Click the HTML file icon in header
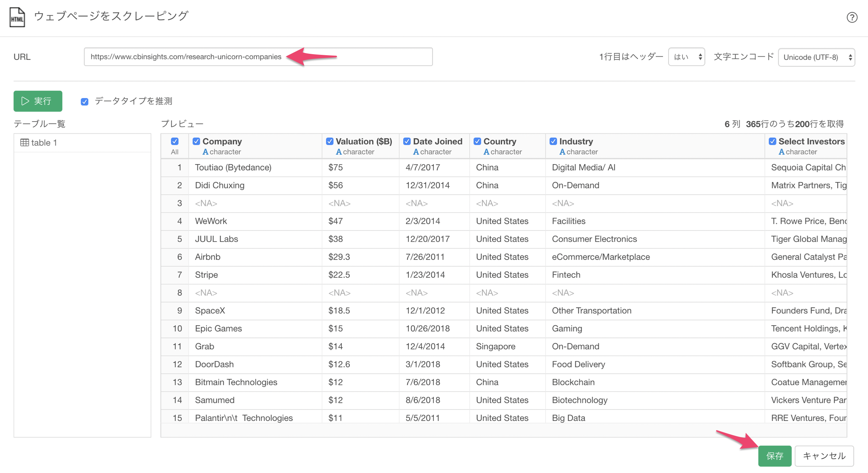868x473 pixels. pos(17,17)
